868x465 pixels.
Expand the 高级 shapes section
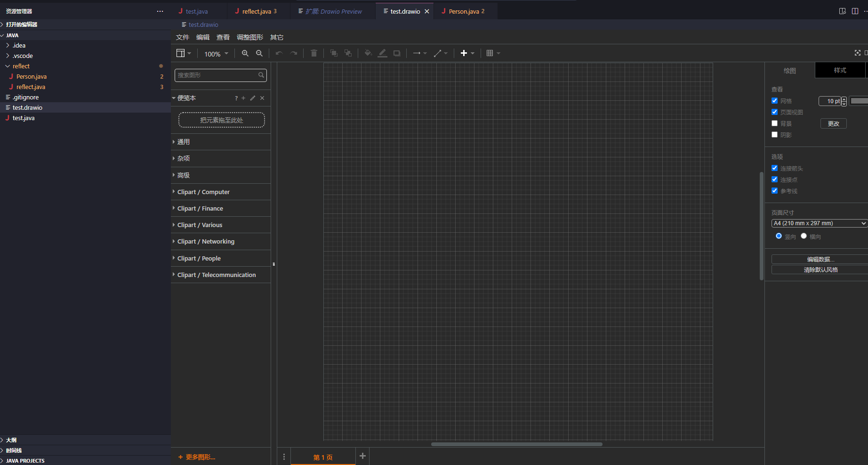coord(221,175)
